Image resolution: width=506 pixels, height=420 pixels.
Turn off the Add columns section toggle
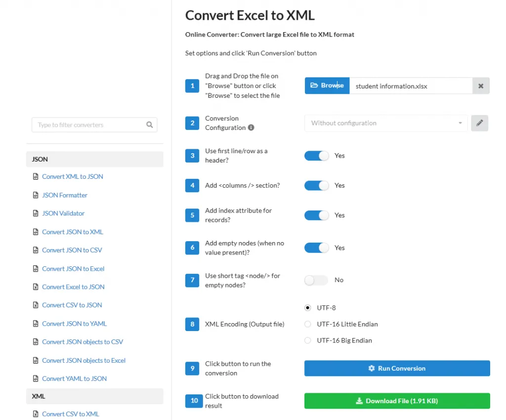(316, 185)
